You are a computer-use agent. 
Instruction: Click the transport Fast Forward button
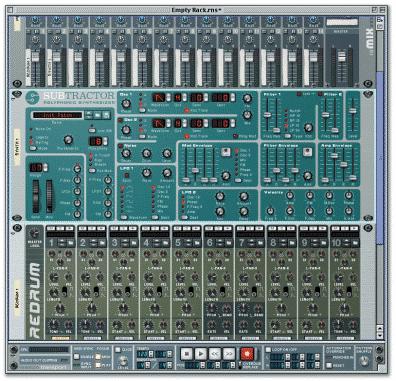pos(229,353)
